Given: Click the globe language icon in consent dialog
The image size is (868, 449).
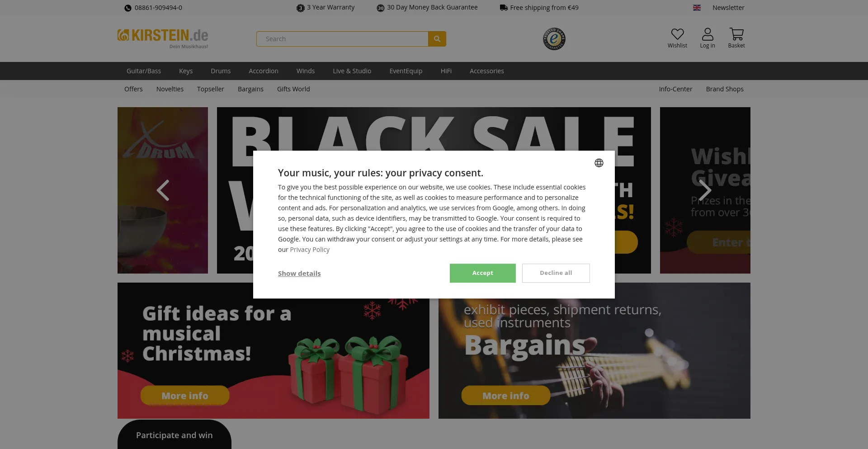Looking at the screenshot, I should [599, 163].
